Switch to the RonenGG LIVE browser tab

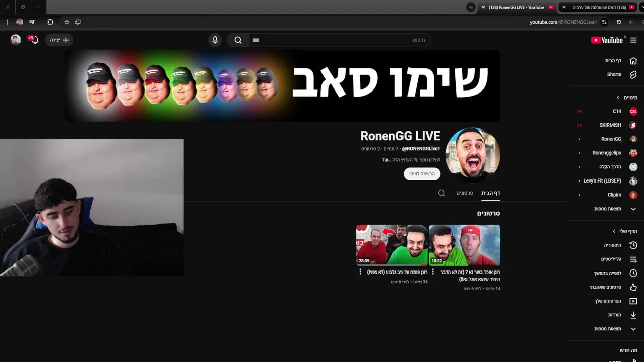point(517,7)
